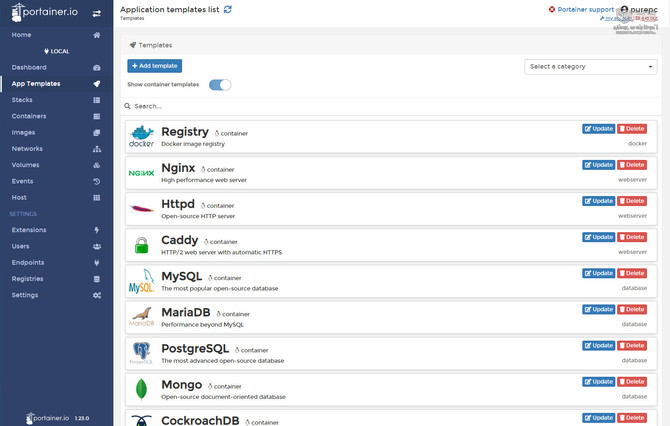Click the search magnifier icon

tap(127, 106)
